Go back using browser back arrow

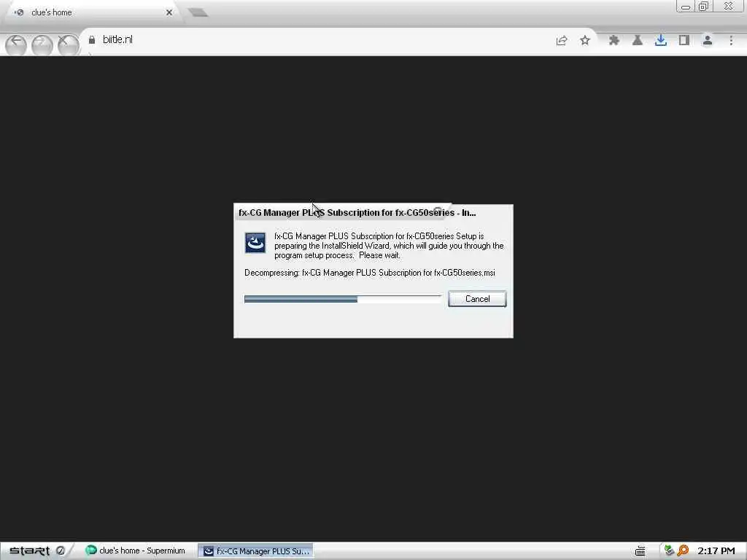tap(16, 44)
